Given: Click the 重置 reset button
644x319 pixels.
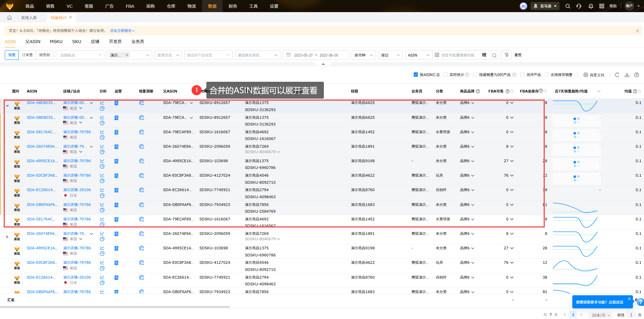Looking at the screenshot, I should click(518, 55).
